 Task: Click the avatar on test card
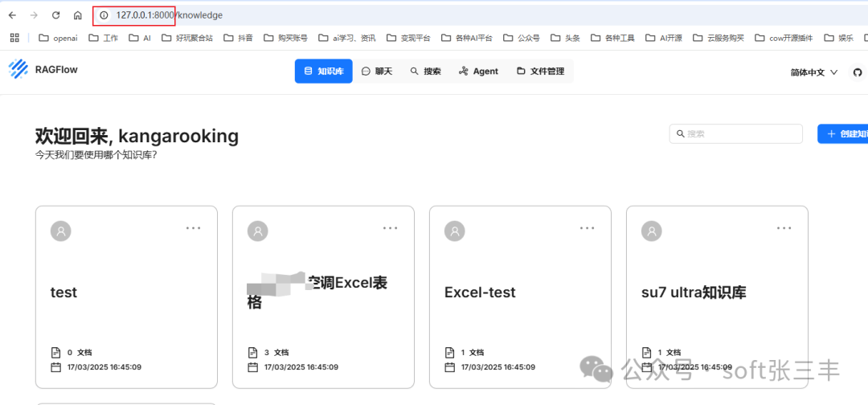pos(61,231)
